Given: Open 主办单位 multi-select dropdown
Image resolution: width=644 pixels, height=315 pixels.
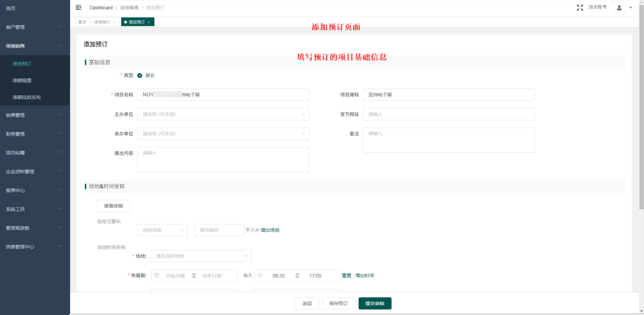Looking at the screenshot, I should 223,114.
